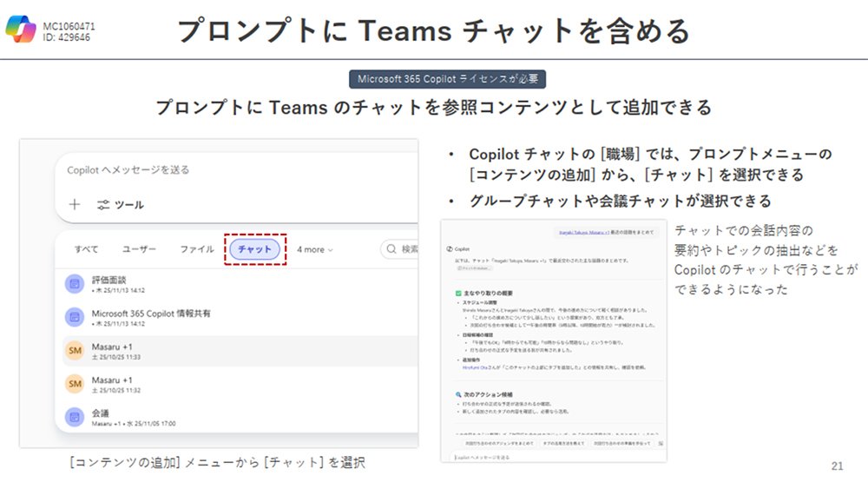This screenshot has width=868, height=489.
Task: Select the ユーザー tab
Action: [x=139, y=249]
